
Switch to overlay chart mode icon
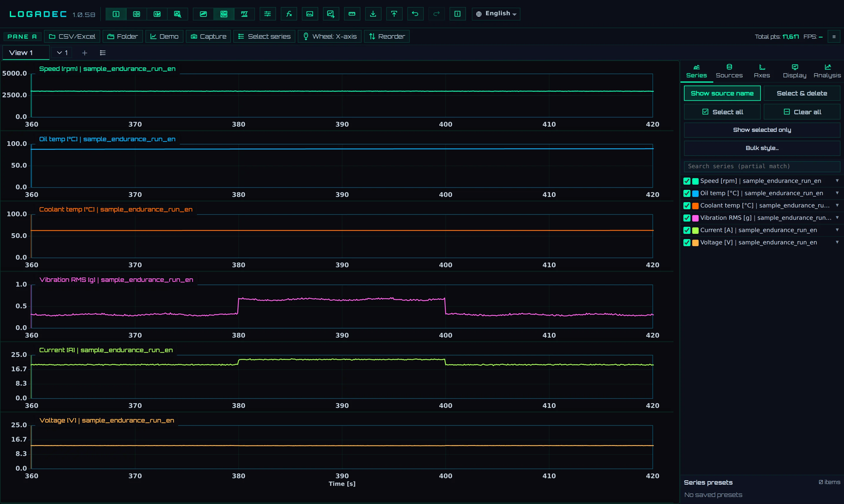203,14
